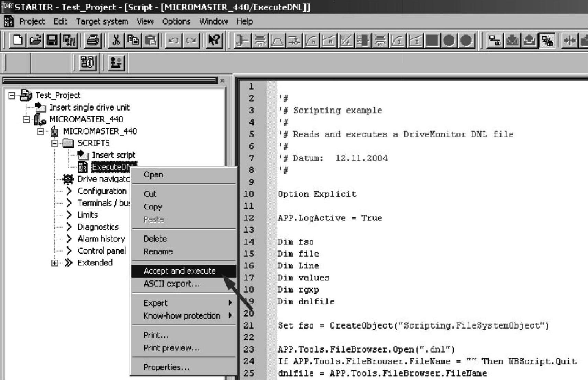Click Cut in the script context menu

[184, 194]
